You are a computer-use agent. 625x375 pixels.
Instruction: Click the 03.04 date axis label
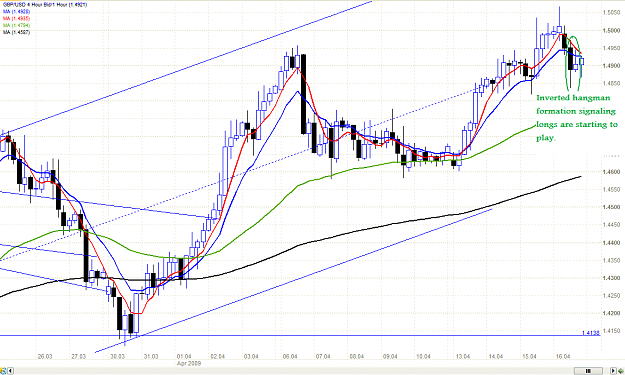coord(251,356)
